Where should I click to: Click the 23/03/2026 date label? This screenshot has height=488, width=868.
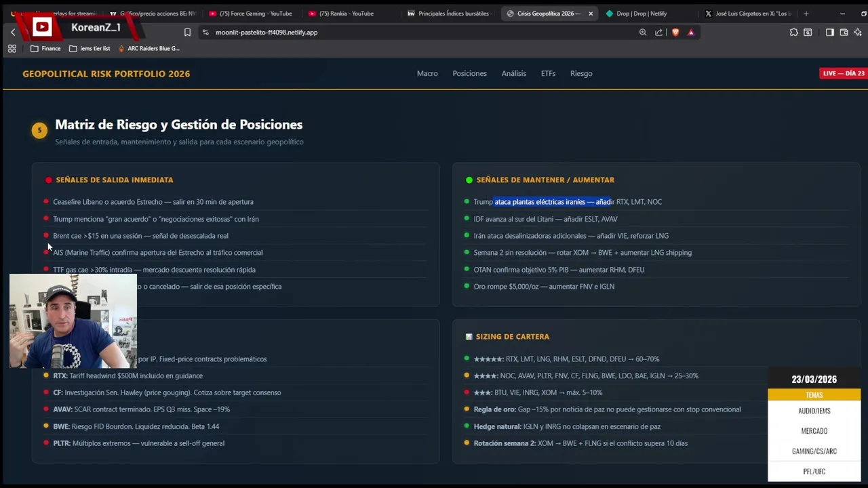(x=814, y=380)
